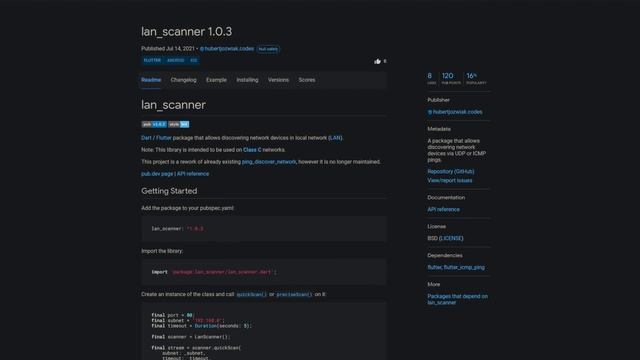
Task: Select the FLUTTER platform tag
Action: point(152,60)
